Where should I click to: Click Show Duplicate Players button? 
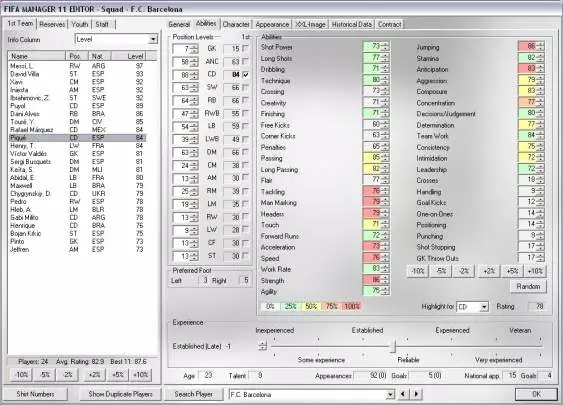point(120,394)
